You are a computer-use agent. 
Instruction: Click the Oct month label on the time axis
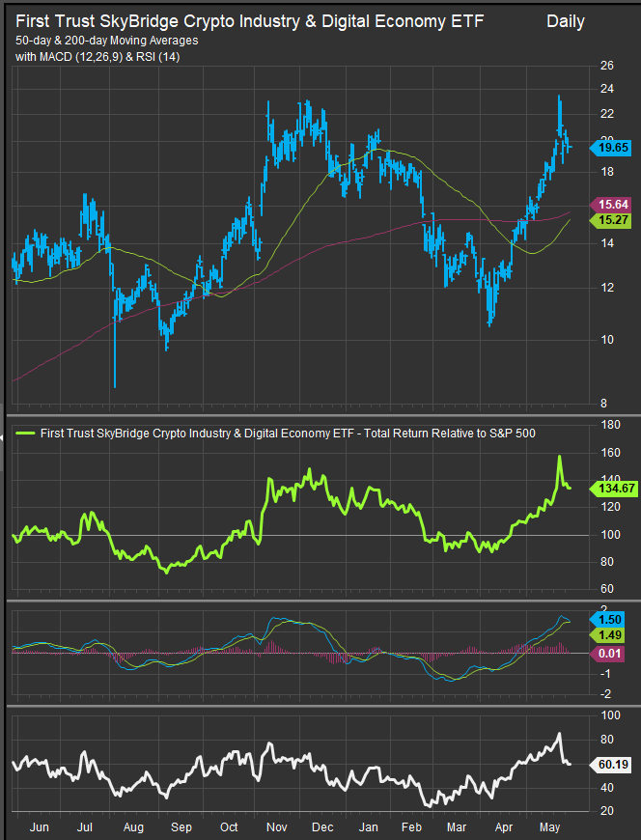(x=229, y=827)
